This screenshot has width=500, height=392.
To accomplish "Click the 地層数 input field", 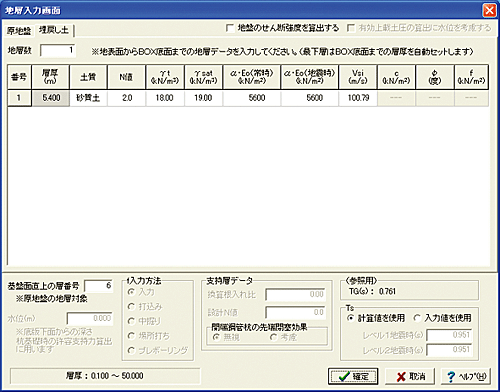I will 57,50.
